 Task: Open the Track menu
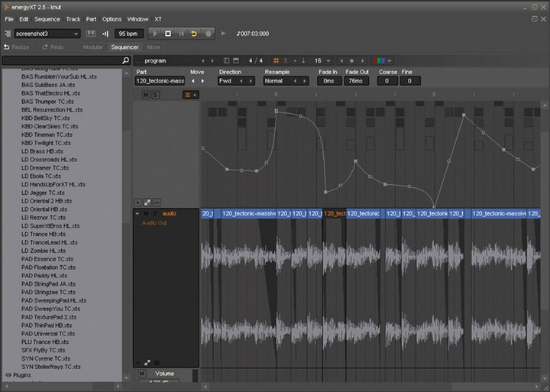(73, 19)
